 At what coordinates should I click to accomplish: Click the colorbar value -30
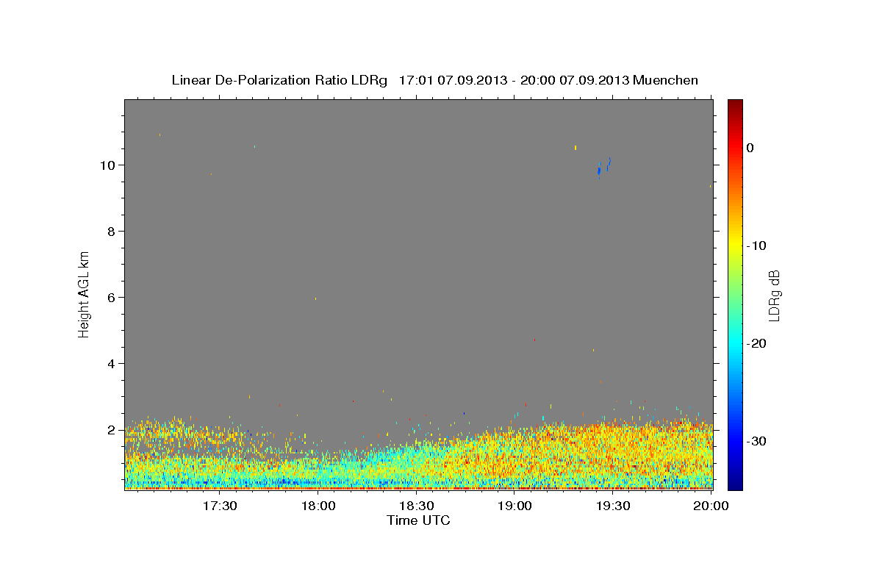(756, 441)
